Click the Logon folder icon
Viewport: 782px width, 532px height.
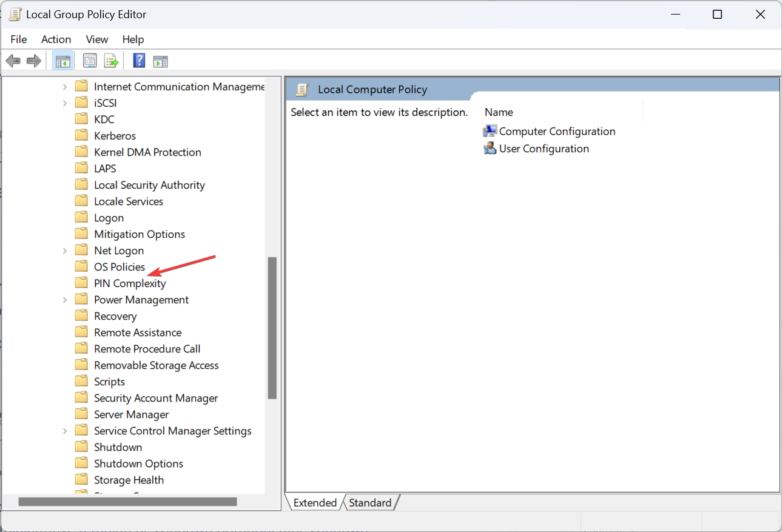tap(81, 217)
